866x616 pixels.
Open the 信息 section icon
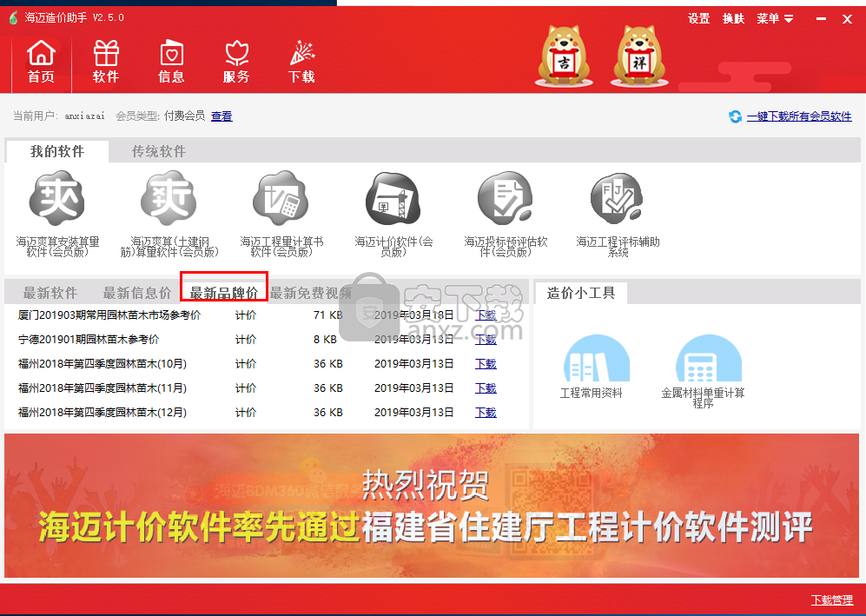click(171, 62)
